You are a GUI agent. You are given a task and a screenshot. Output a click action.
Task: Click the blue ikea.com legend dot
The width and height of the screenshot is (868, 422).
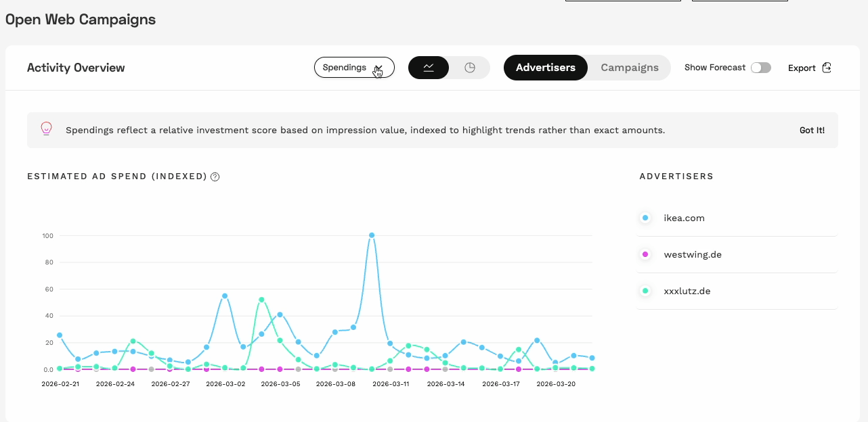coord(644,218)
